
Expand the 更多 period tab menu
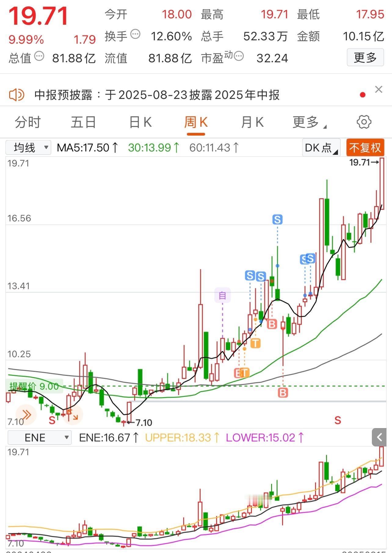point(310,122)
